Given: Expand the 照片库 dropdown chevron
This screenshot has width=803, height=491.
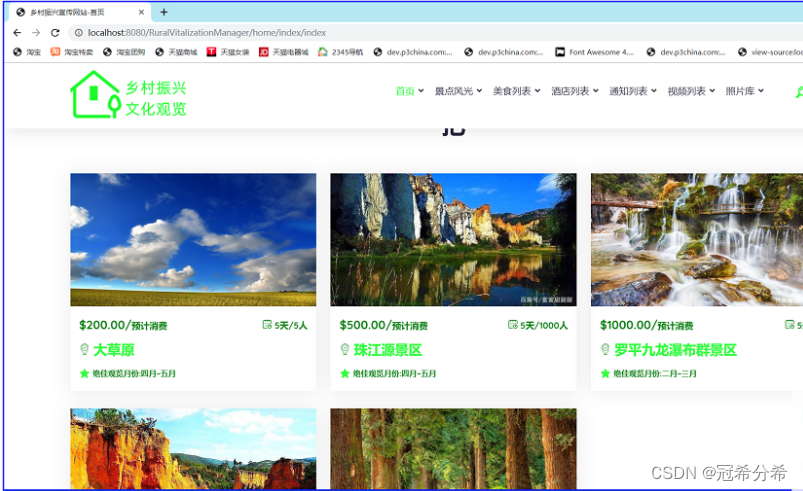Looking at the screenshot, I should [x=761, y=91].
